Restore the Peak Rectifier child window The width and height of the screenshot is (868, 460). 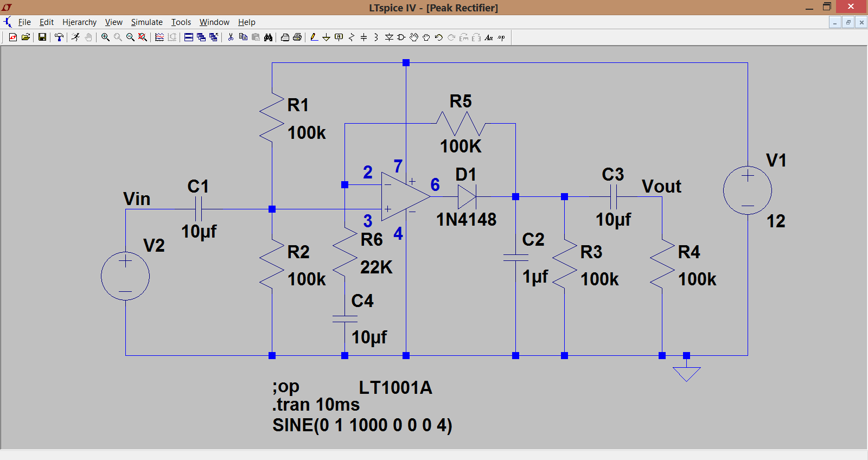click(848, 22)
